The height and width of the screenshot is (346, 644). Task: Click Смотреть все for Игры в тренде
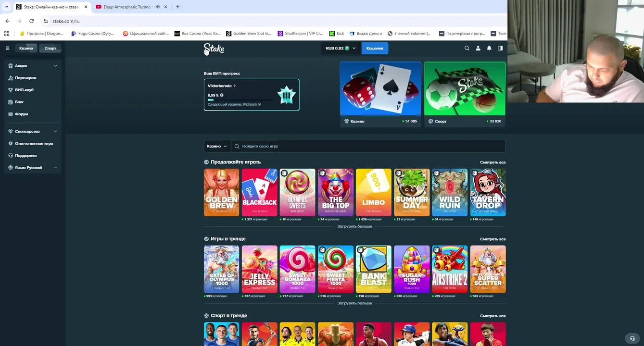tap(492, 239)
